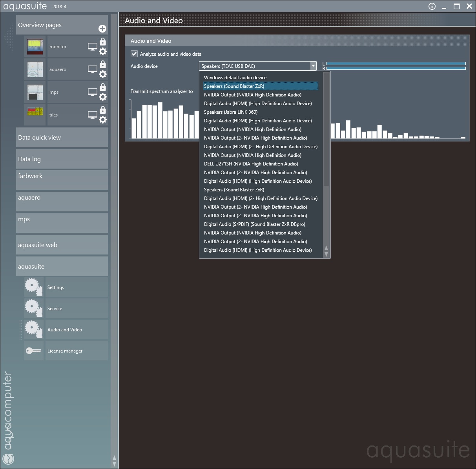Toggle the lock icon on monitor row
The height and width of the screenshot is (469, 476).
(x=103, y=42)
